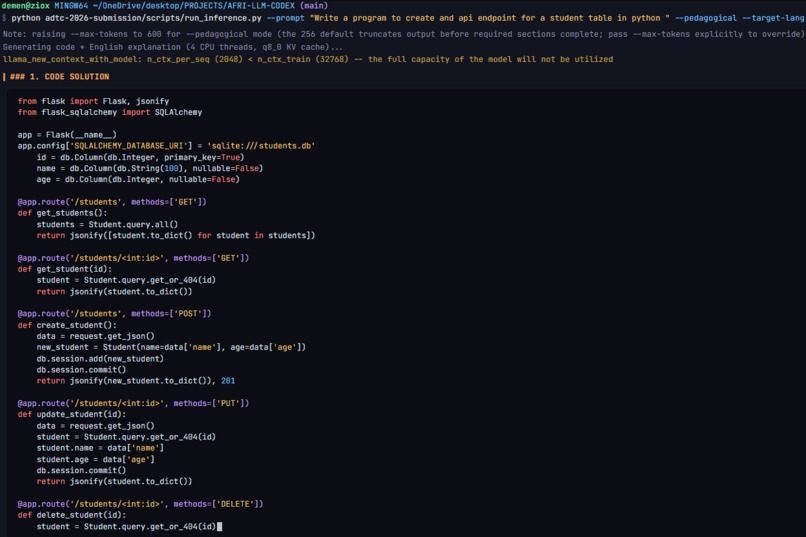The height and width of the screenshot is (537, 806).
Task: Click the 'id = db.Column' primary key line
Action: click(140, 157)
